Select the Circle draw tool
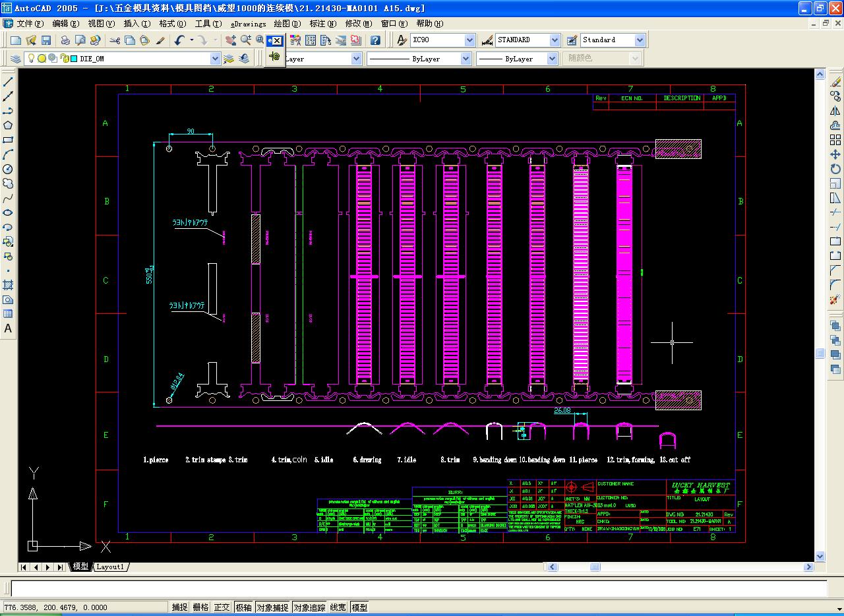Image resolution: width=844 pixels, height=616 pixels. pyautogui.click(x=9, y=169)
